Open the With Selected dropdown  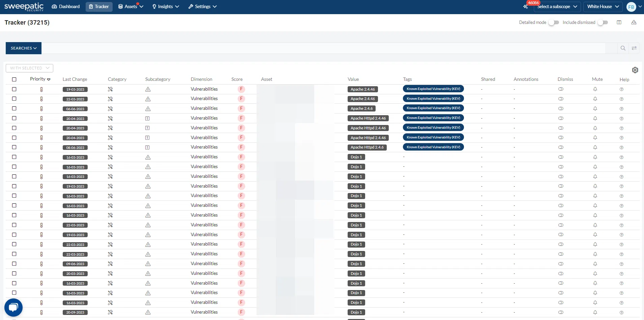coord(30,68)
